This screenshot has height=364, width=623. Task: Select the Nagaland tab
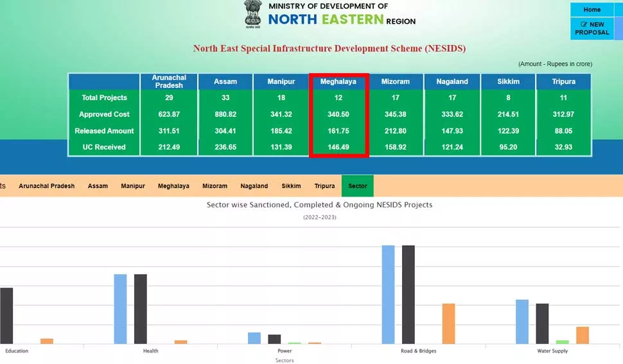point(254,186)
